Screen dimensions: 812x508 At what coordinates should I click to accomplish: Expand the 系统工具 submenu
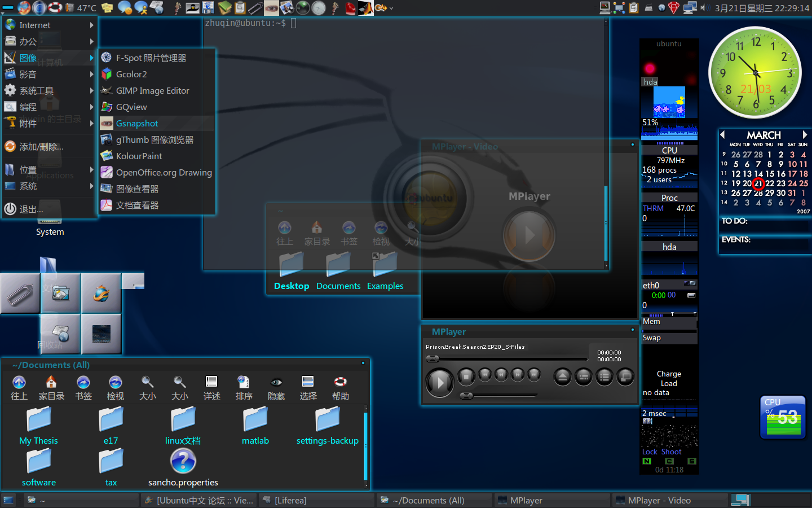(x=49, y=90)
